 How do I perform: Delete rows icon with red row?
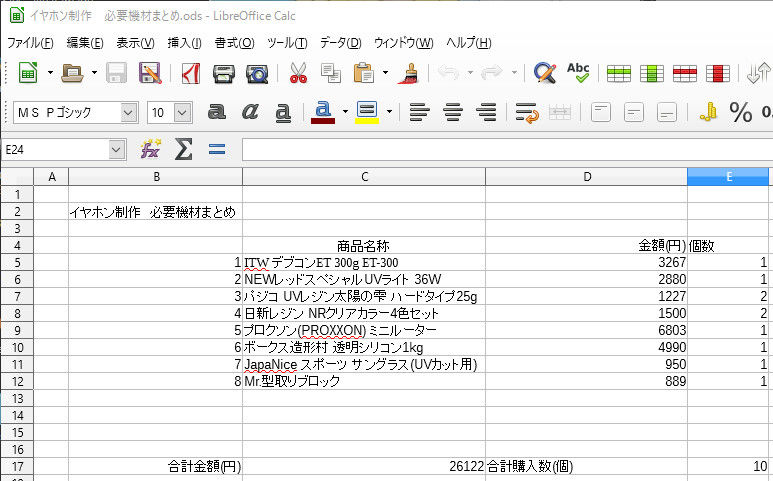[x=685, y=73]
